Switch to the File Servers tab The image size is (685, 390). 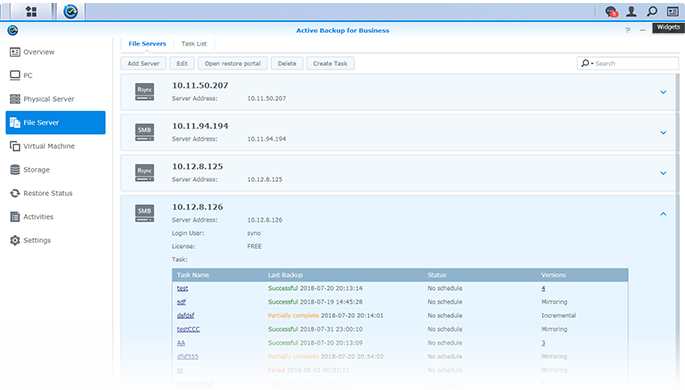(147, 44)
